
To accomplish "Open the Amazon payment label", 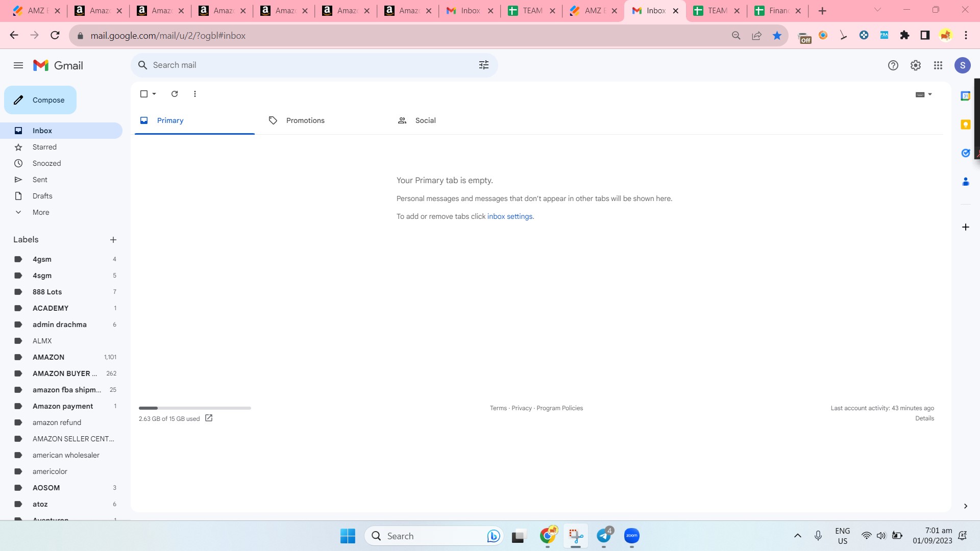I will [x=61, y=406].
